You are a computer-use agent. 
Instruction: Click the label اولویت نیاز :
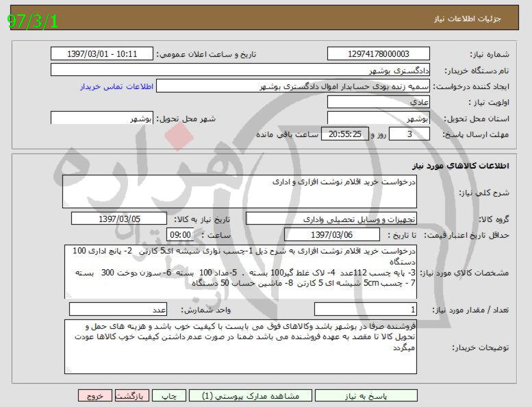[x=489, y=103]
